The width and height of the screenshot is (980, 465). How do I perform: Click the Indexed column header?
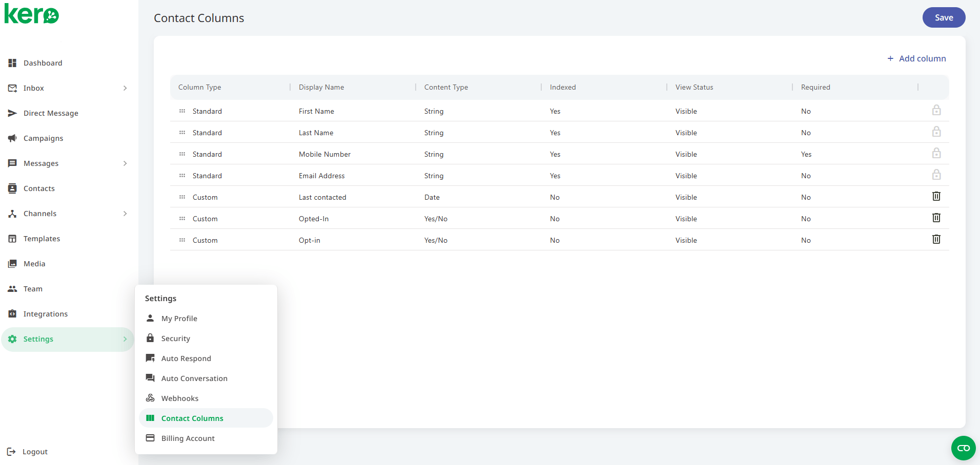pos(563,87)
